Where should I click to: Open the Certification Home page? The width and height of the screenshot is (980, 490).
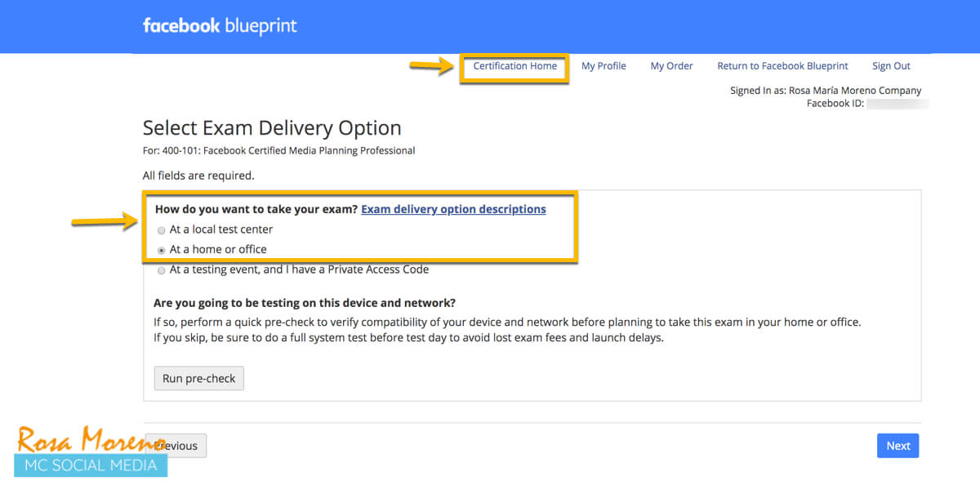(x=514, y=66)
